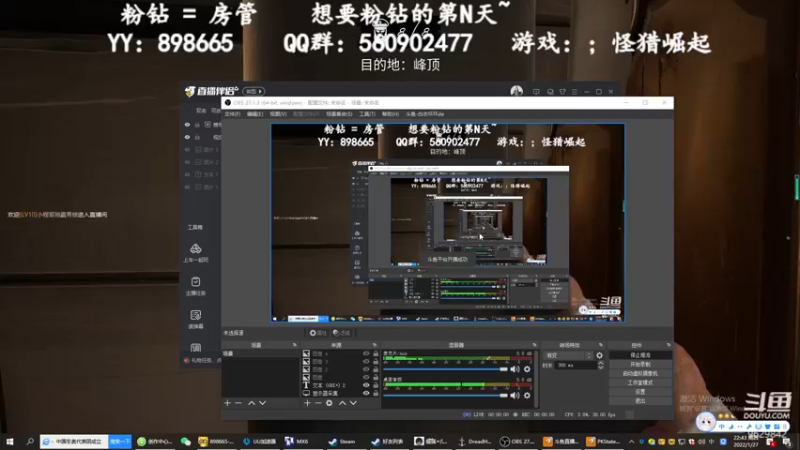
Task: Open the 场景集合(S) menu in OBS
Action: click(339, 114)
